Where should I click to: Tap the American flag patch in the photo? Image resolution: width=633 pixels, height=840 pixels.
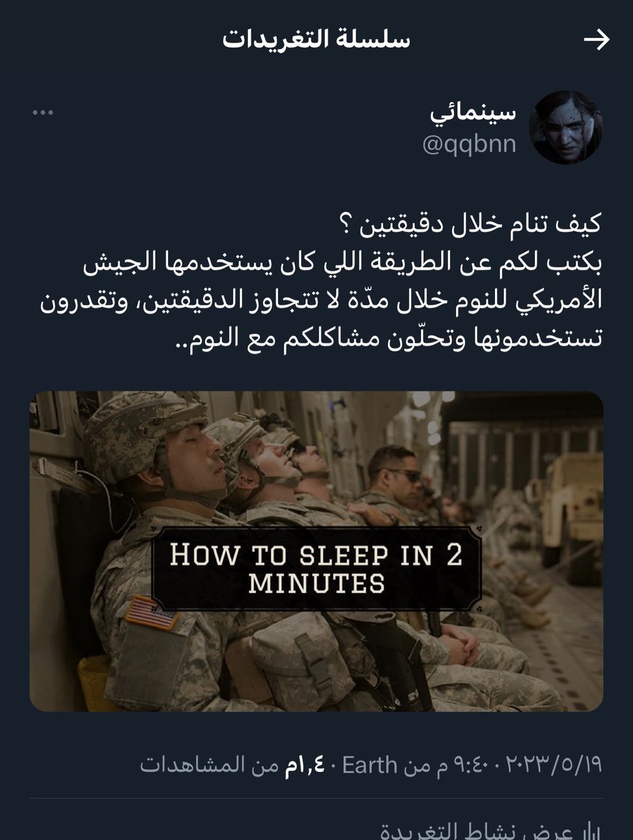[x=151, y=612]
